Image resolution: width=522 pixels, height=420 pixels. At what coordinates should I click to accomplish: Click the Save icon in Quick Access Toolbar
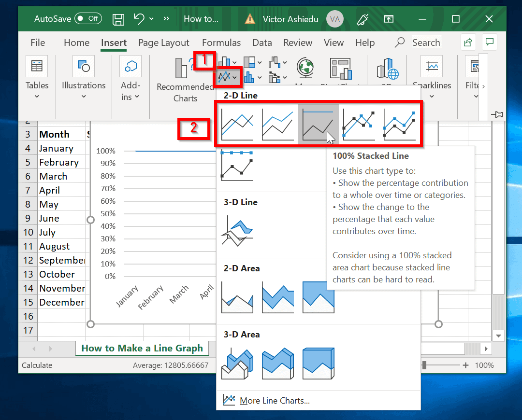pyautogui.click(x=118, y=19)
